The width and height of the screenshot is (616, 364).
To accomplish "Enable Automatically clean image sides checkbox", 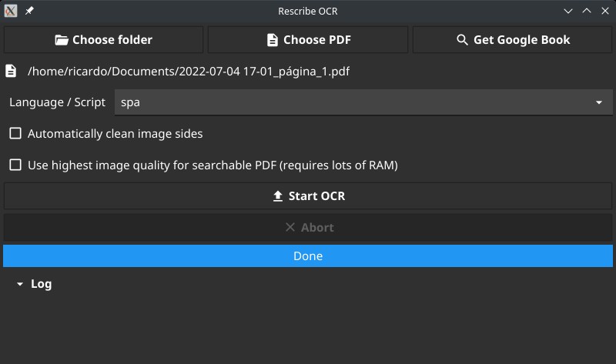I will point(15,133).
